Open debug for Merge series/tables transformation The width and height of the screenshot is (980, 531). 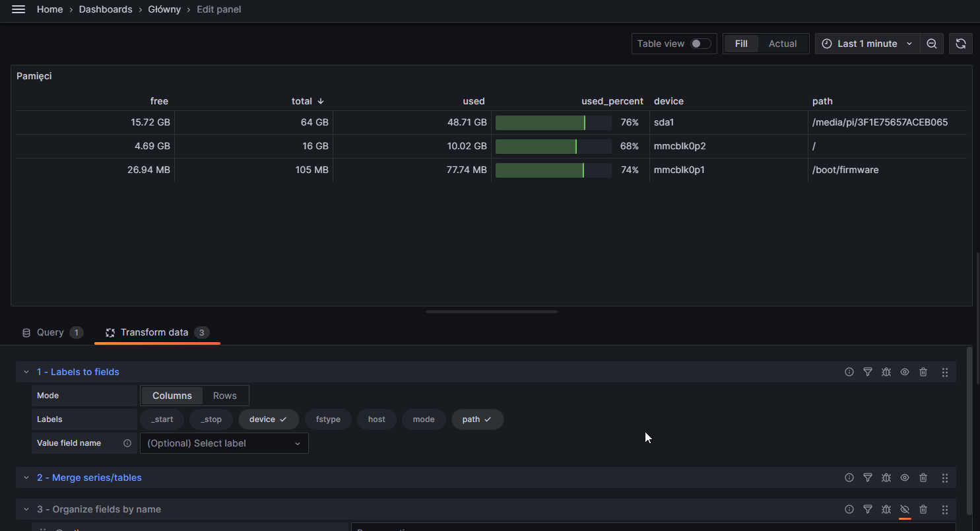pyautogui.click(x=886, y=478)
